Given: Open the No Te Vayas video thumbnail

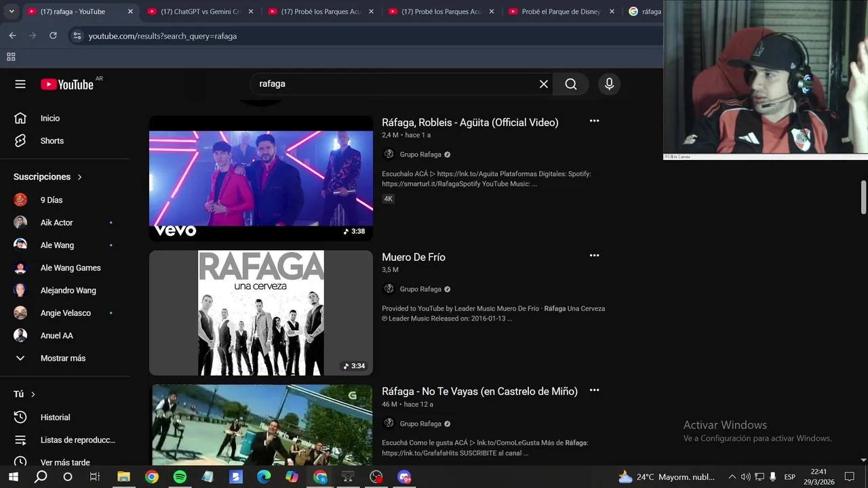Looking at the screenshot, I should (x=261, y=426).
